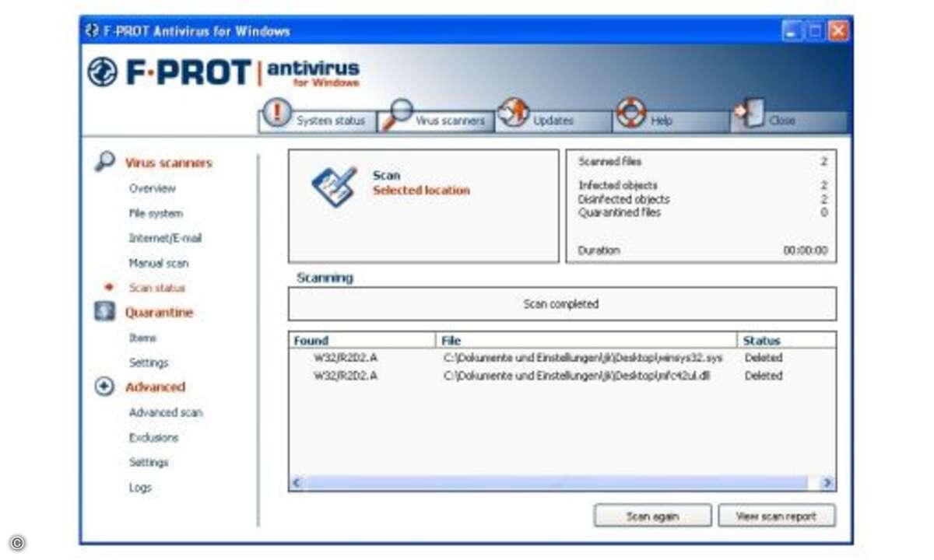Click the View scan report button
This screenshot has width=934, height=560.
(x=776, y=516)
